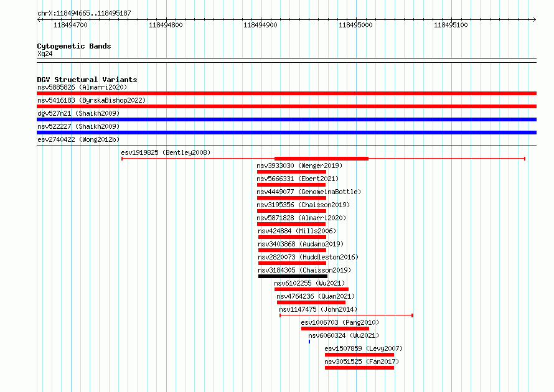Select the nsv3195356 (Chaisson2019) label
The image size is (554, 392).
click(304, 205)
